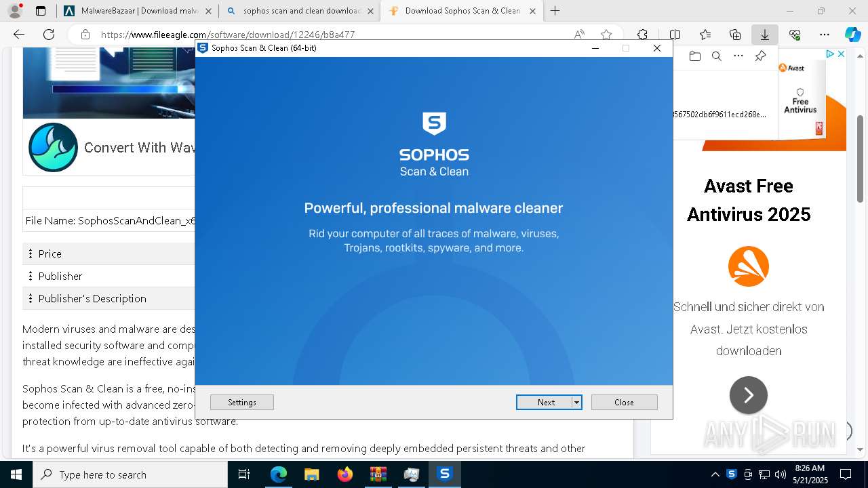Open Edge profile avatar
Screen dimensions: 868x488
(x=14, y=11)
